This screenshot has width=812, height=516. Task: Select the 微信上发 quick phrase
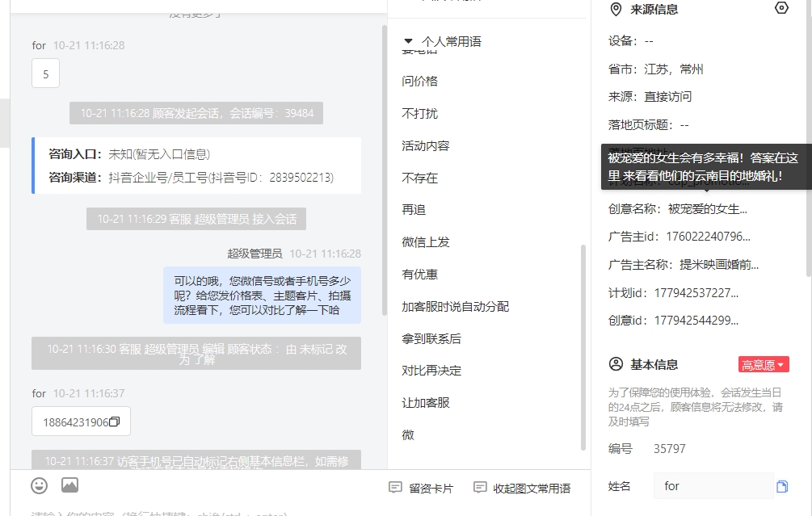426,241
